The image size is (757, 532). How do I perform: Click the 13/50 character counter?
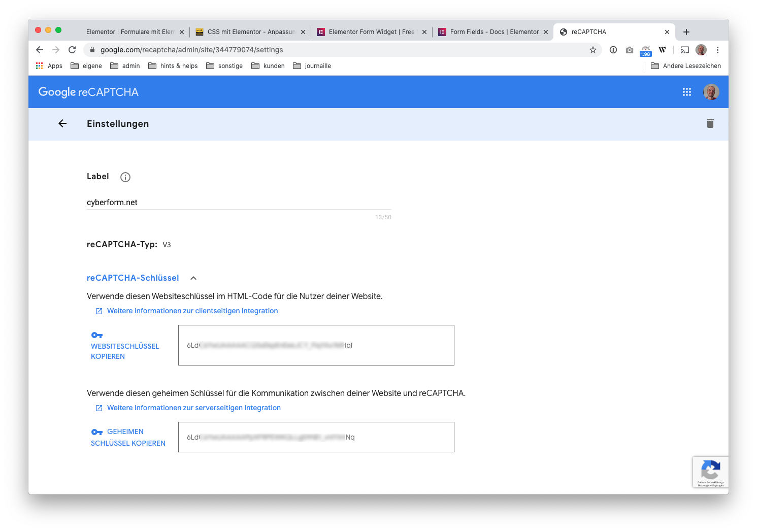[383, 217]
